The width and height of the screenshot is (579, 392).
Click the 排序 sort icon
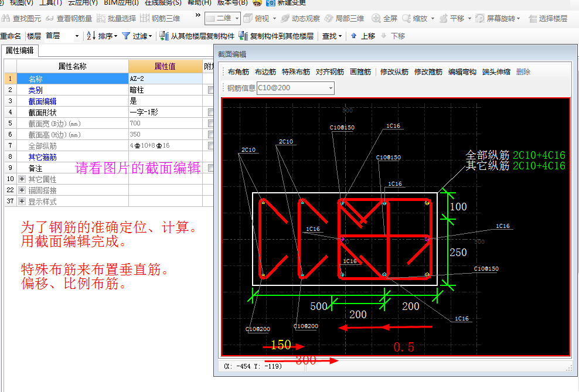91,36
